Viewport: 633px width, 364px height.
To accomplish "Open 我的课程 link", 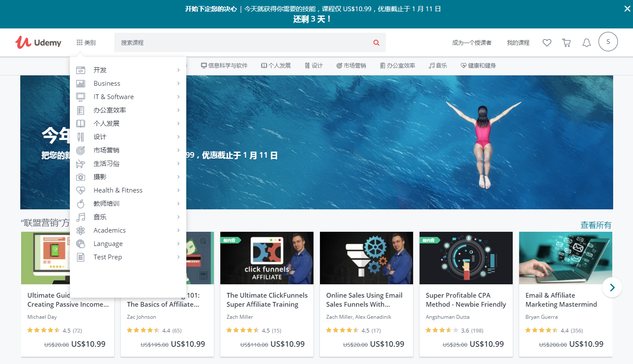I will pyautogui.click(x=518, y=43).
